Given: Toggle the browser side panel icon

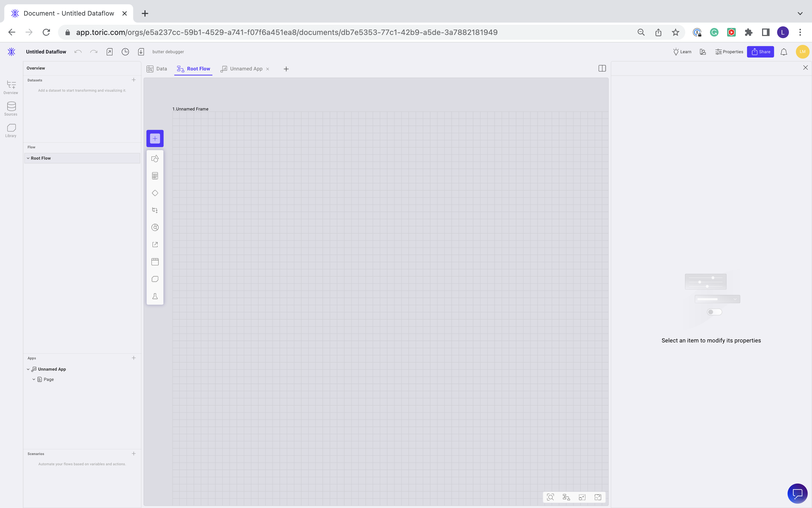Looking at the screenshot, I should click(766, 32).
